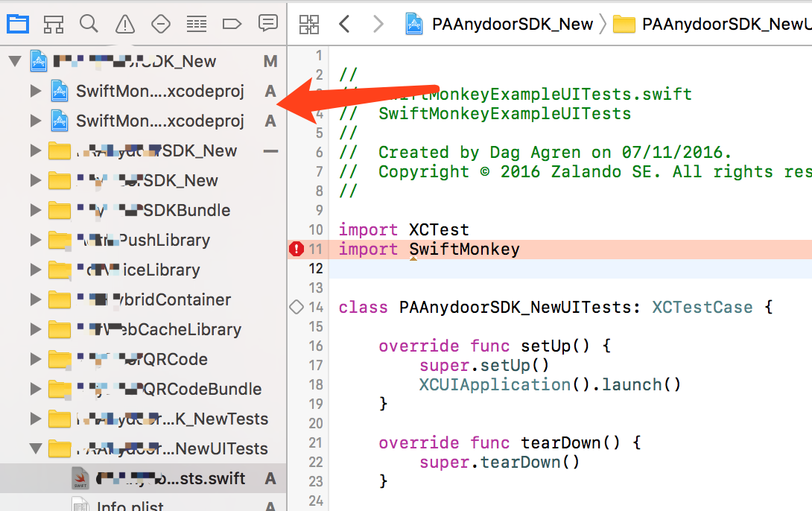Open the Find navigator magnifier icon

[89, 24]
